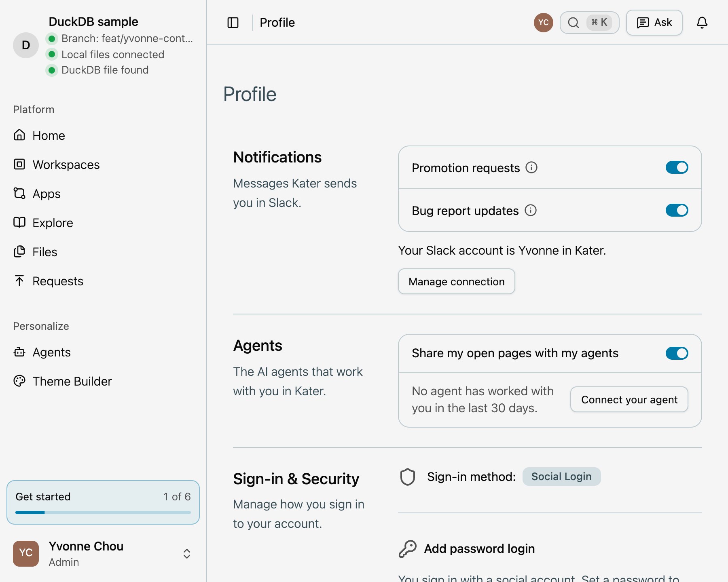Click the Apps icon in sidebar
The width and height of the screenshot is (728, 582).
click(x=19, y=193)
